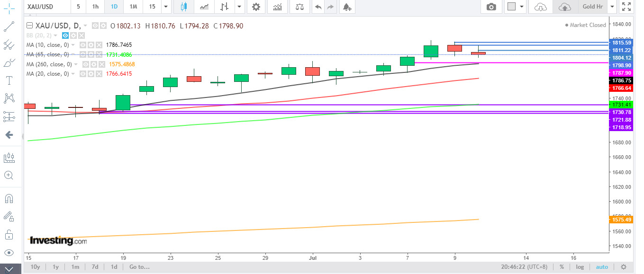Save chart layout to cloud
Image resolution: width=644 pixels, height=274 pixels.
coord(564,7)
